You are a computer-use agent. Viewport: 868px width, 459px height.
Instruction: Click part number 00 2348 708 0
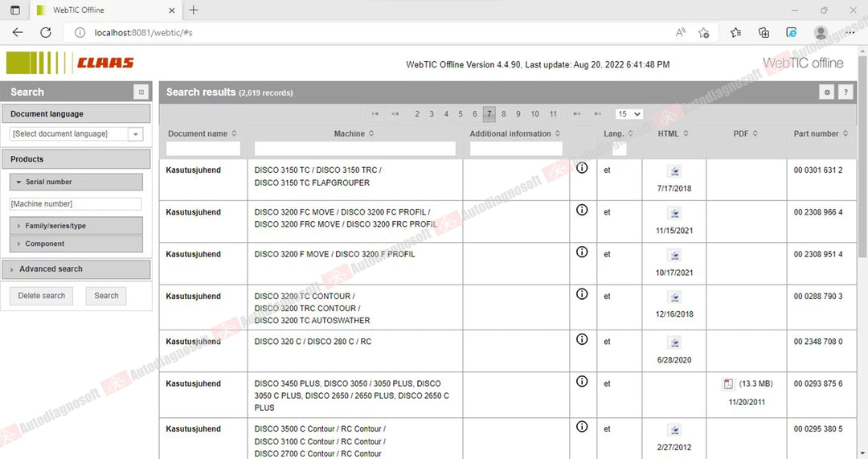818,342
